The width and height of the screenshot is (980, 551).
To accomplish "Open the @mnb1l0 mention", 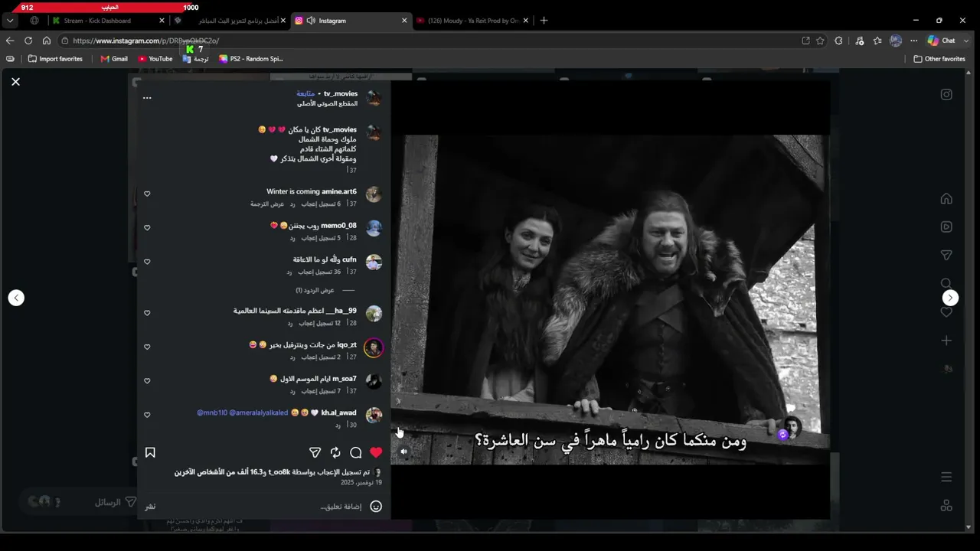I will (211, 413).
